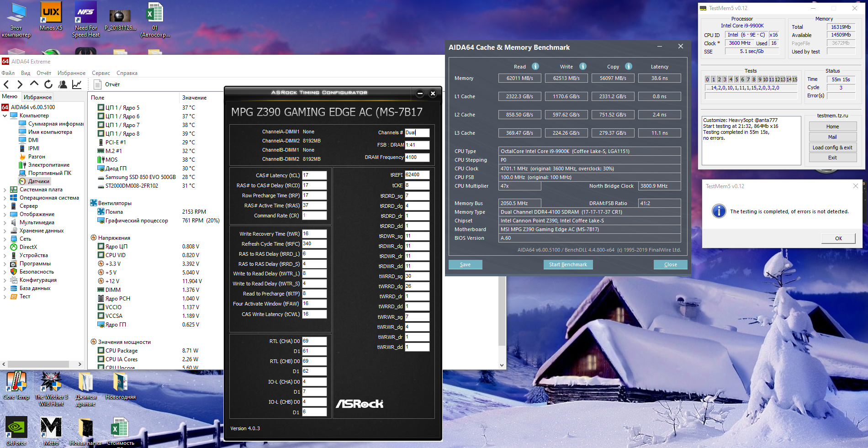
Task: Open the Файл menu in AIDA64
Action: point(8,73)
